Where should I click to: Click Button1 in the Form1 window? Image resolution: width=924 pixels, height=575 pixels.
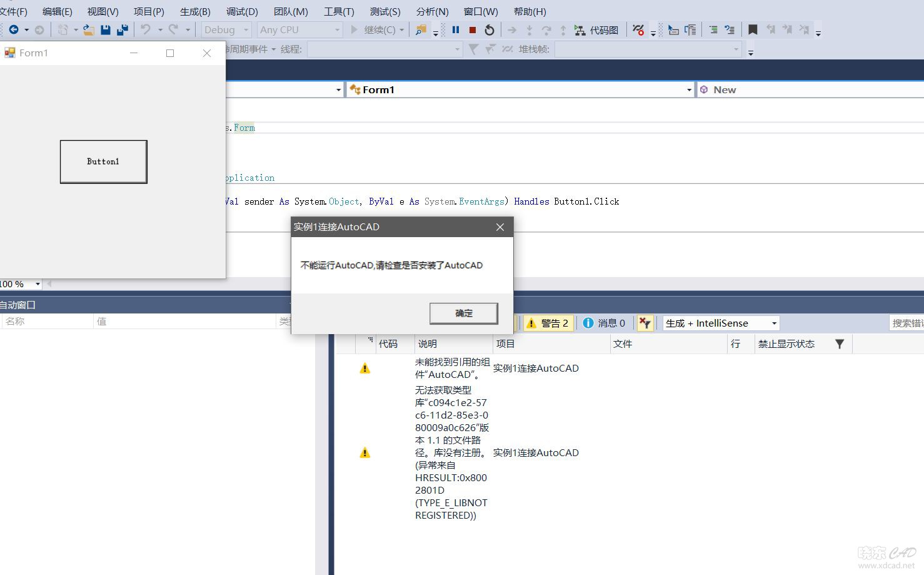[x=104, y=161]
